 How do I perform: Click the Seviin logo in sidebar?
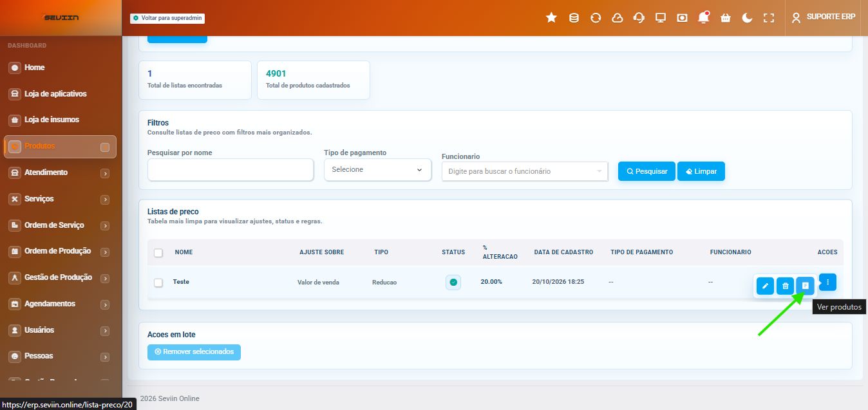(x=61, y=17)
